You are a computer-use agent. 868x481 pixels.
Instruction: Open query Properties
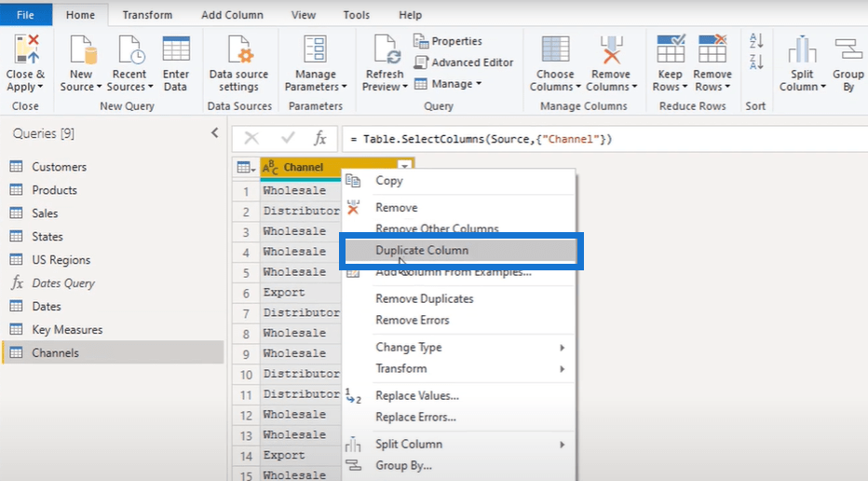[x=448, y=41]
